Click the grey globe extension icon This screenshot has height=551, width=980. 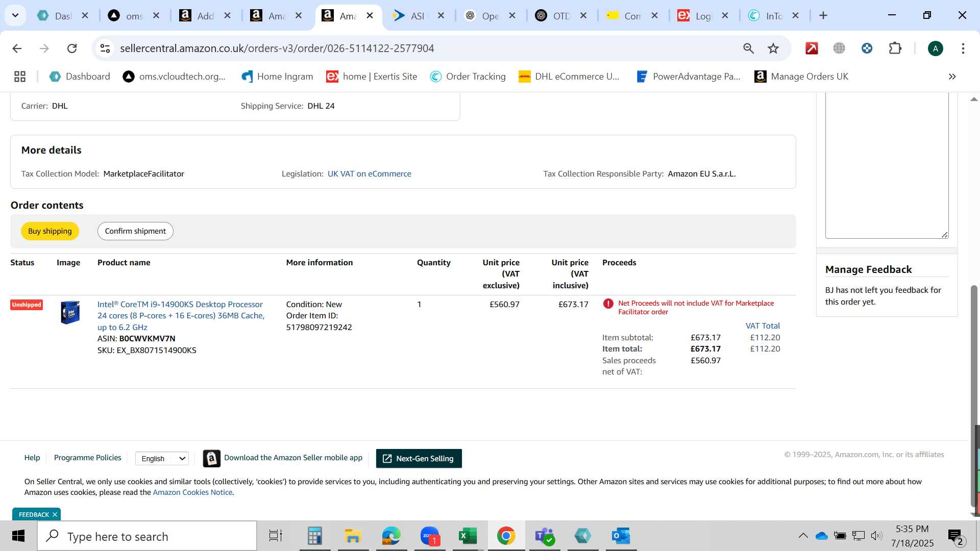coord(839,48)
